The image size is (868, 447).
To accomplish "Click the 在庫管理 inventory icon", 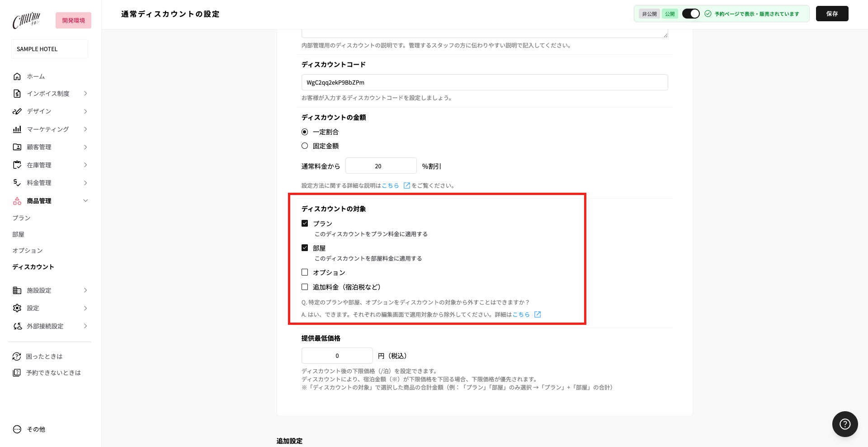I will [x=17, y=165].
